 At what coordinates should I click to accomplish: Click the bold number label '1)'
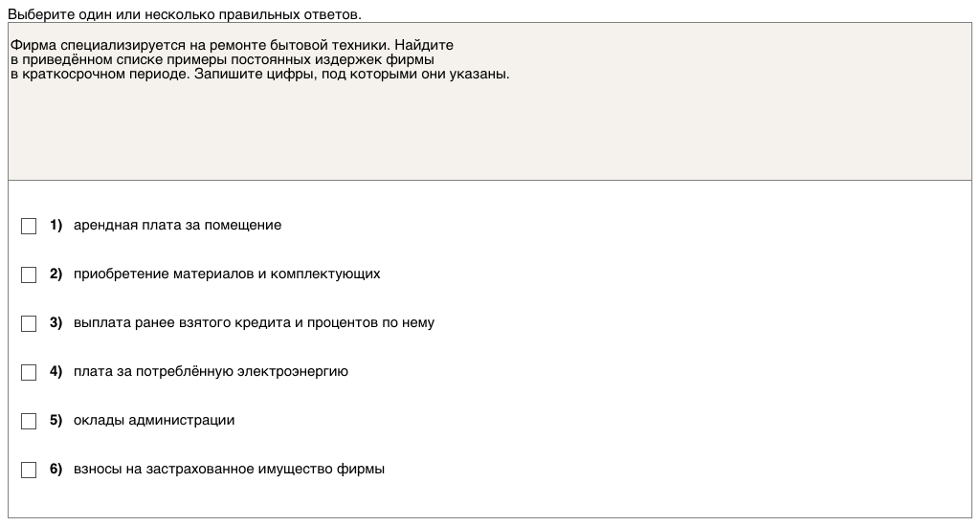pyautogui.click(x=56, y=225)
